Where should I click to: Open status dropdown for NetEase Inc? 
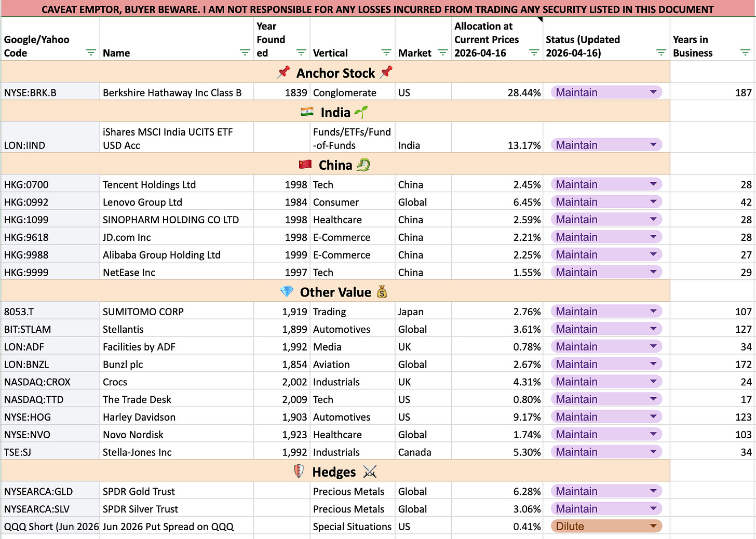tap(606, 272)
